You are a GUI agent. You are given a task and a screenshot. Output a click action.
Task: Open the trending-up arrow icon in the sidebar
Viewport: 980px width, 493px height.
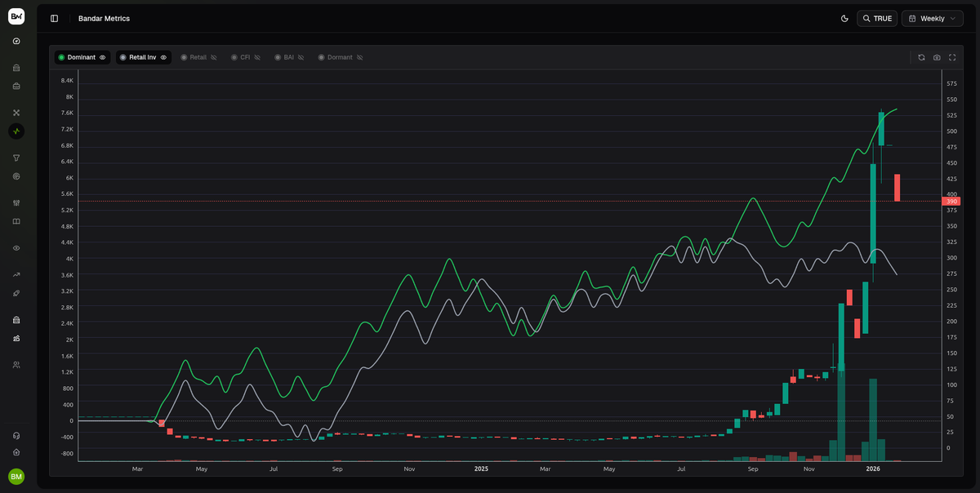(16, 275)
